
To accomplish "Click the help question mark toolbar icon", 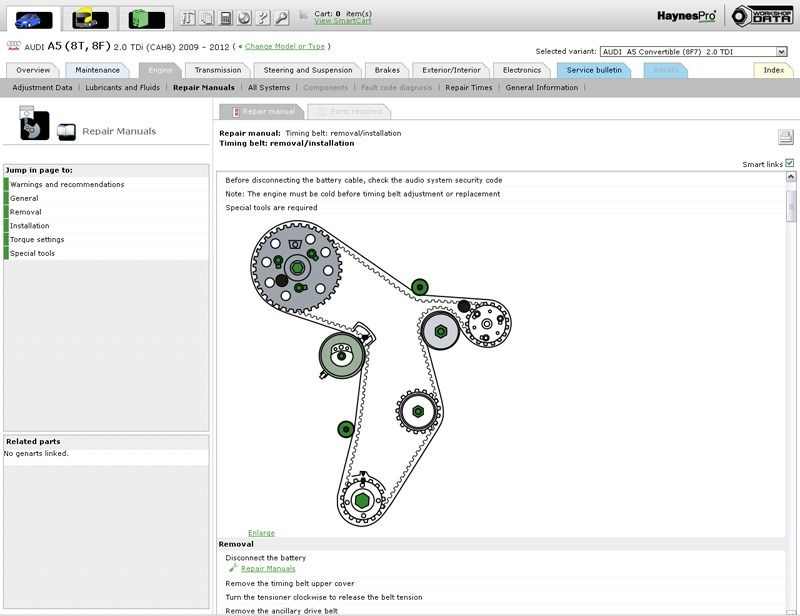I will [x=262, y=18].
